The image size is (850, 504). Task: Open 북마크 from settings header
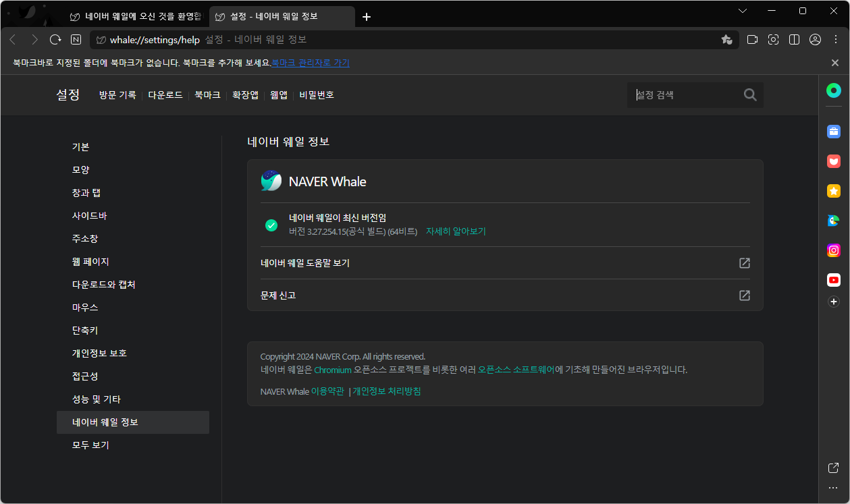click(207, 95)
